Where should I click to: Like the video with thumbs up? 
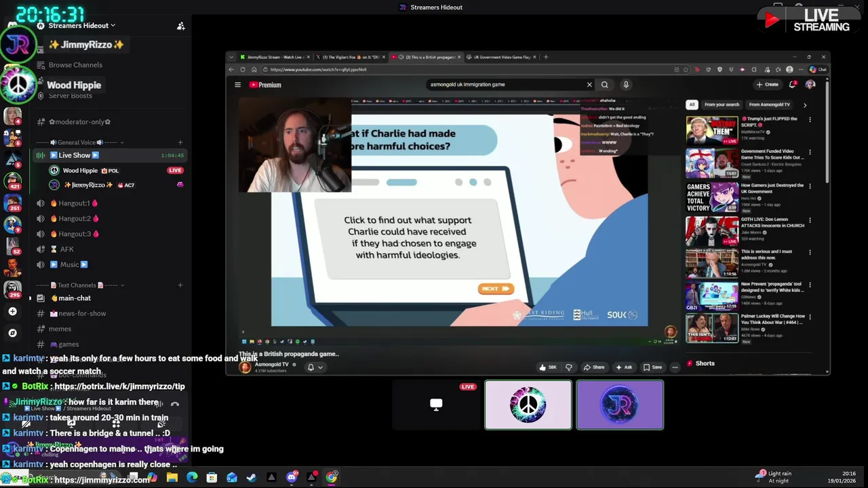(548, 367)
